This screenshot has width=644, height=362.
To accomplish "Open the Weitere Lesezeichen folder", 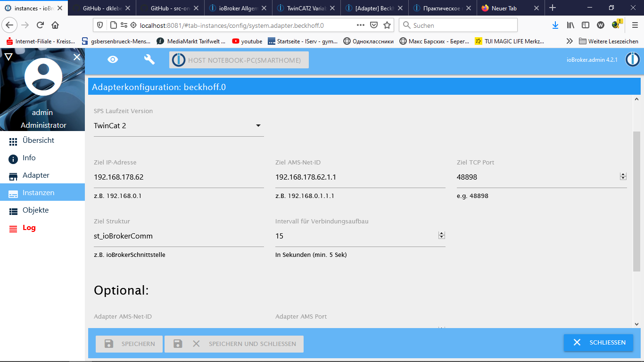I will [x=609, y=41].
